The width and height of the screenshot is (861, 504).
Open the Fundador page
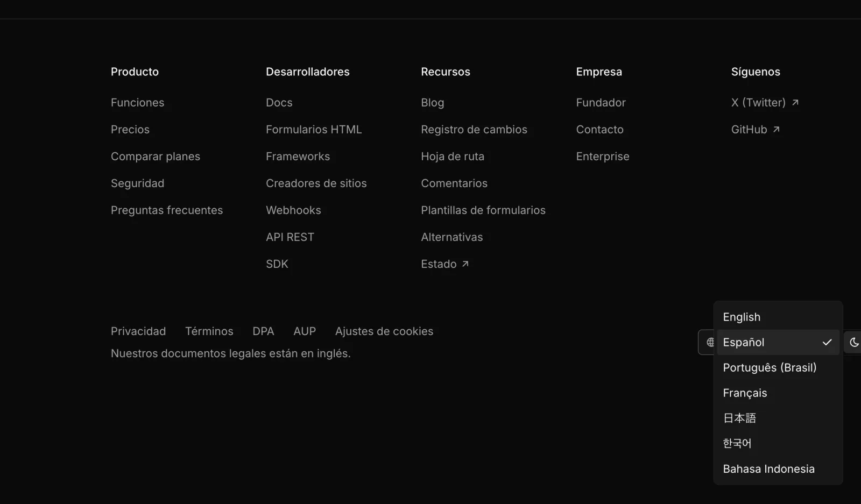601,102
